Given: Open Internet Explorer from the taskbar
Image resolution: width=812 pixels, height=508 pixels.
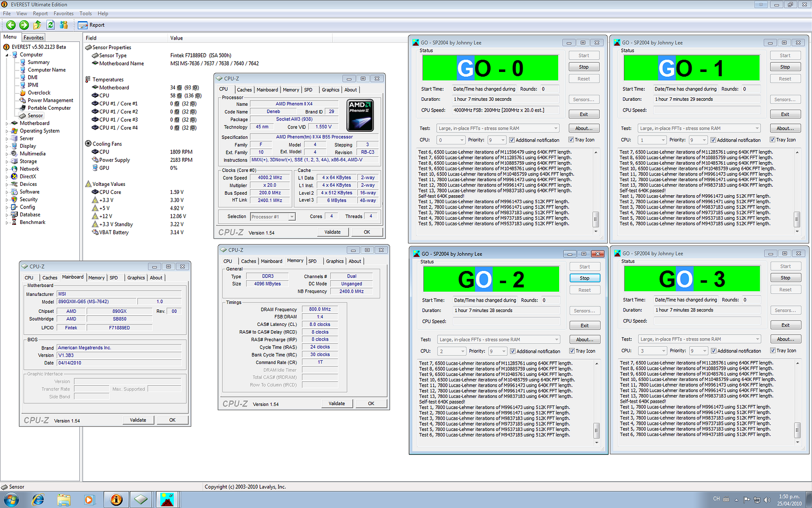Looking at the screenshot, I should [38, 500].
